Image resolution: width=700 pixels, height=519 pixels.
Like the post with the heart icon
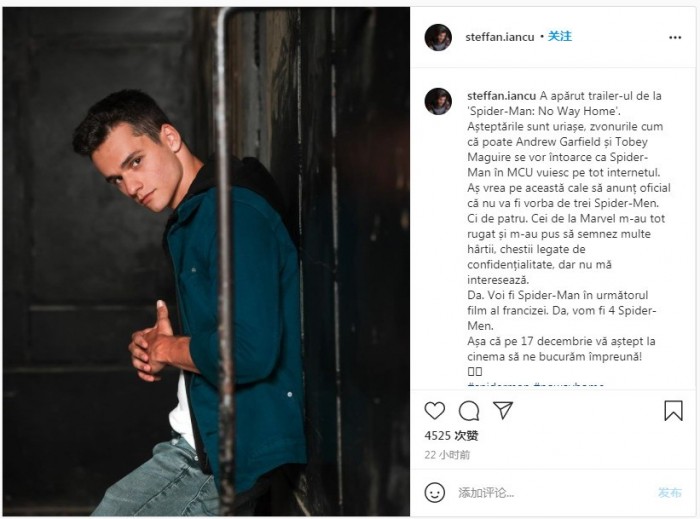click(435, 410)
